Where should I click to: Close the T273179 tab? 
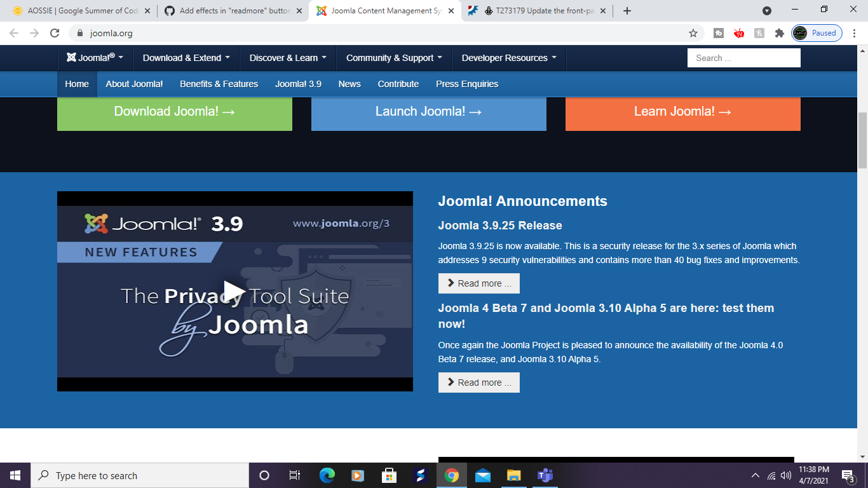click(x=602, y=11)
